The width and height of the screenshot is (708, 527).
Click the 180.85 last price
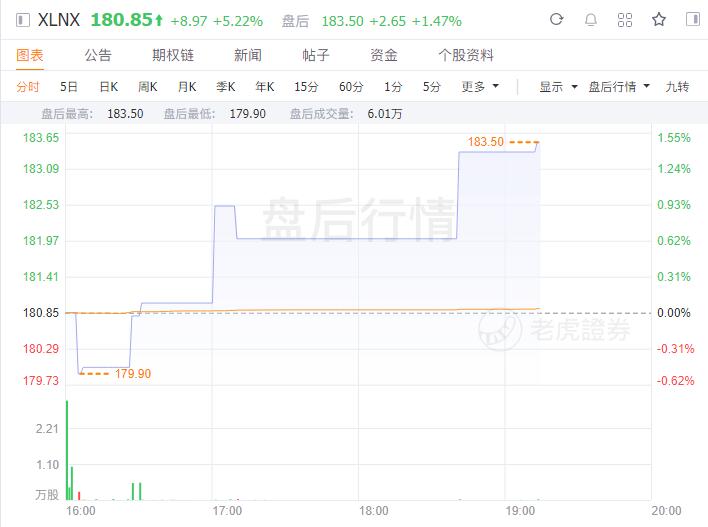[x=122, y=20]
